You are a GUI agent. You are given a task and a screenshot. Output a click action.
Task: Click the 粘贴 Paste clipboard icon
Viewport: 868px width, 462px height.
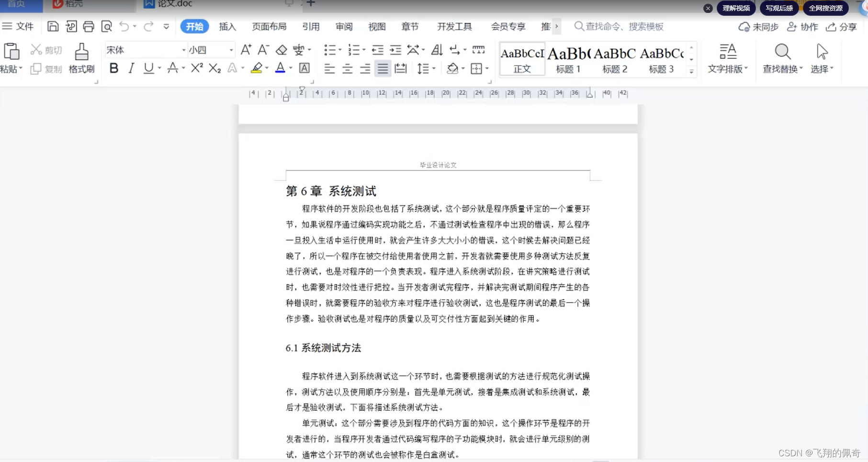[x=11, y=52]
